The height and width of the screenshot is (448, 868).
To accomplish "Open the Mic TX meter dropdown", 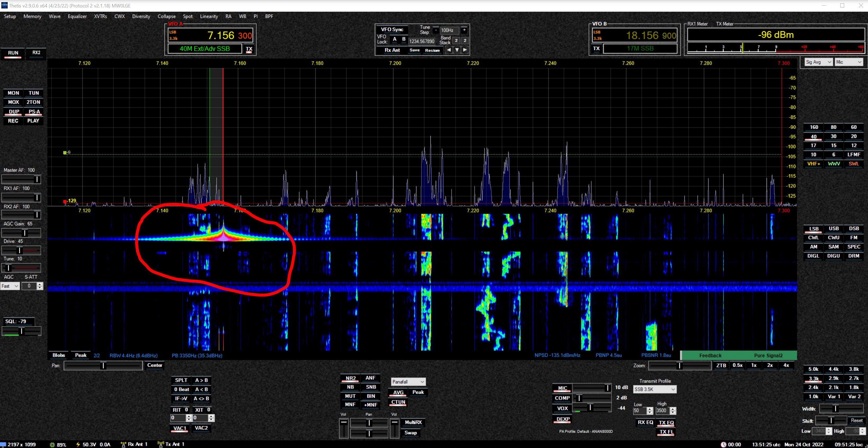I will (849, 62).
